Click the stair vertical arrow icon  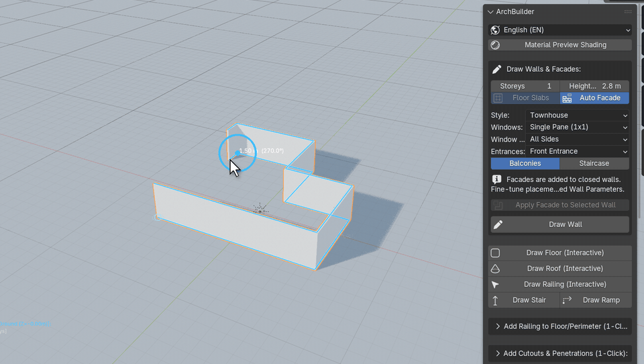(495, 301)
